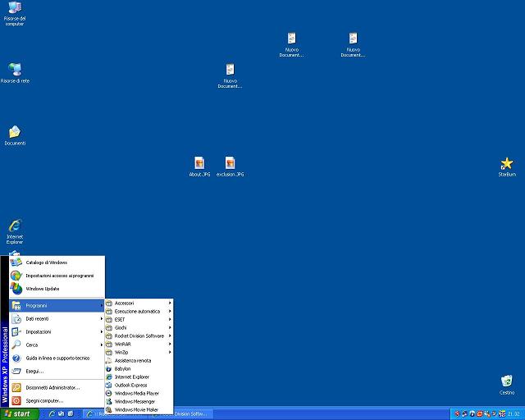
Task: Expand the ESET program group arrow
Action: pyautogui.click(x=170, y=320)
